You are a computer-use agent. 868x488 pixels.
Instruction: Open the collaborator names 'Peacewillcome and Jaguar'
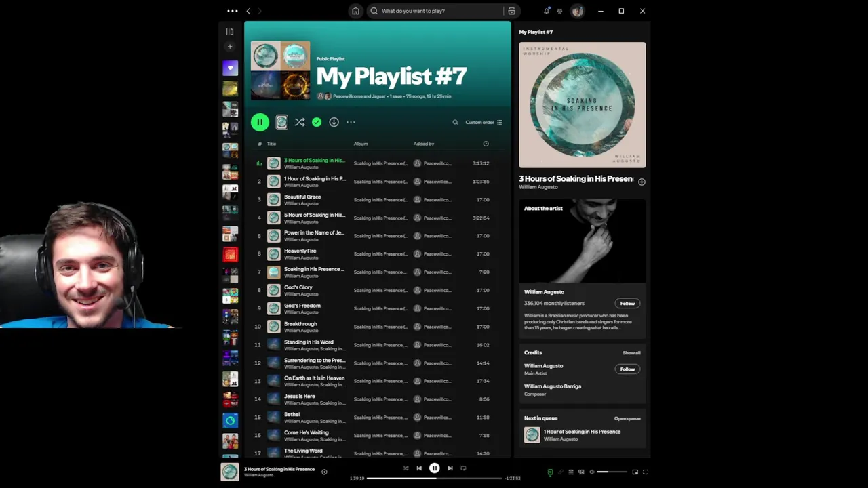359,96
